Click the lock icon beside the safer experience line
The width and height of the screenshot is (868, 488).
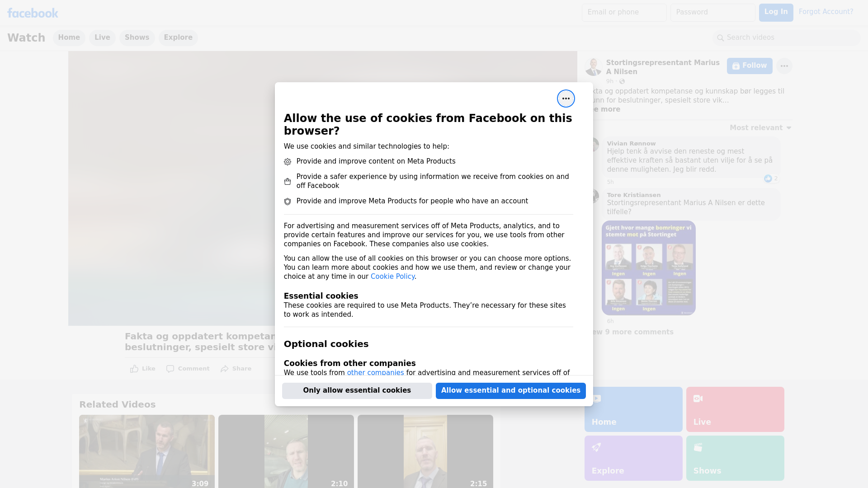pyautogui.click(x=288, y=182)
